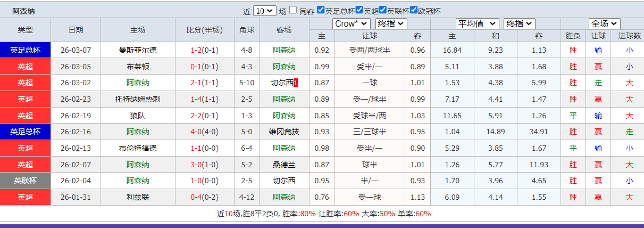644x228 pixels.
Task: Open the recent matches count dropdown showing 10
Action: pos(265,11)
